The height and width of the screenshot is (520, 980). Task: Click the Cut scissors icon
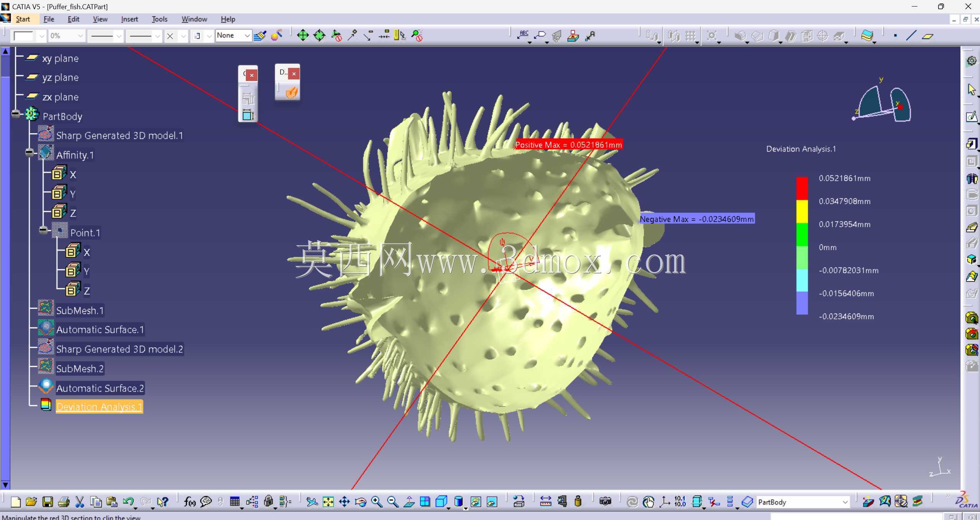(80, 502)
